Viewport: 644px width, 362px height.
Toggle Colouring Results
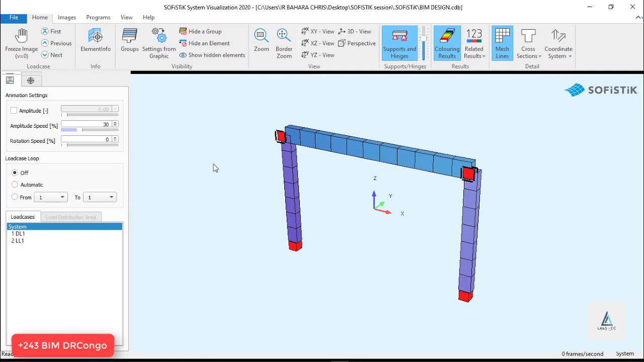[447, 44]
